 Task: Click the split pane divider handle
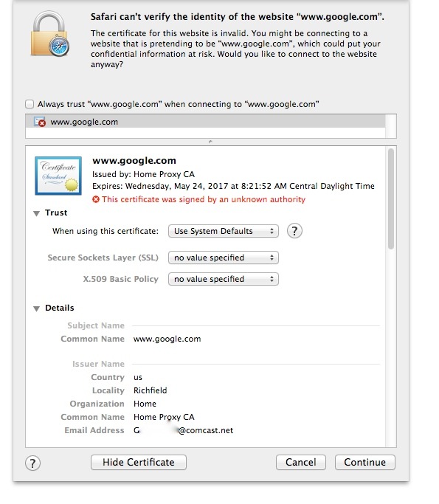[210, 142]
